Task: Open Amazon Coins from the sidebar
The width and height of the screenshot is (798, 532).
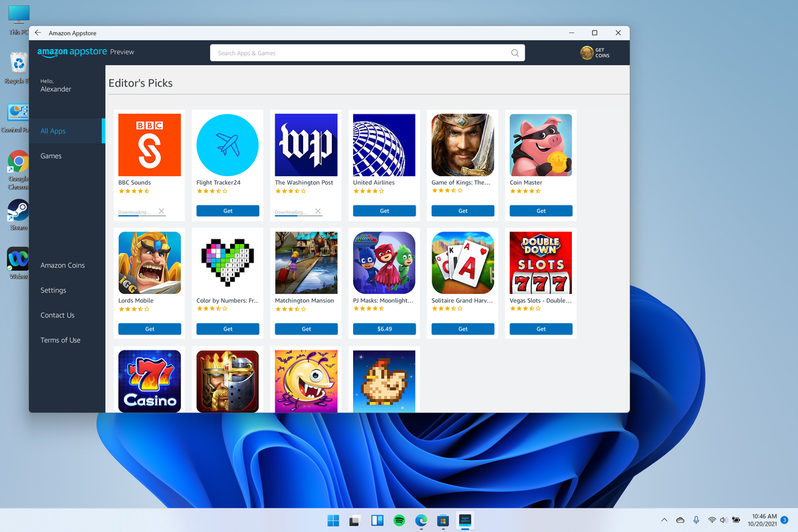Action: pos(63,265)
